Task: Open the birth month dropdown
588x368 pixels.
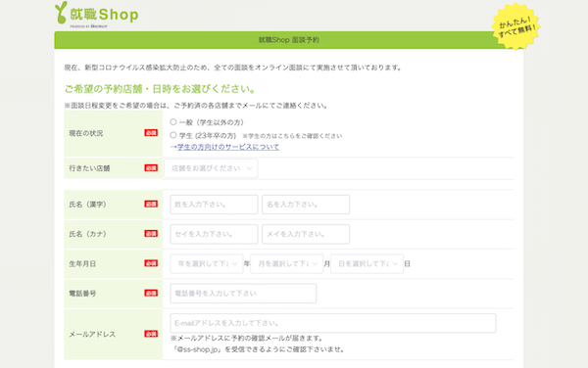Action: [x=286, y=264]
